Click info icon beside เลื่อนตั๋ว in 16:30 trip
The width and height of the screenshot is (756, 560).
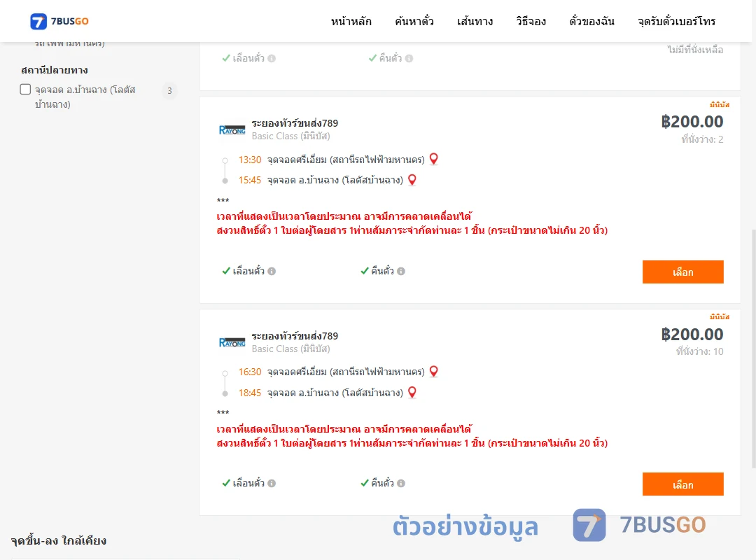(x=272, y=483)
